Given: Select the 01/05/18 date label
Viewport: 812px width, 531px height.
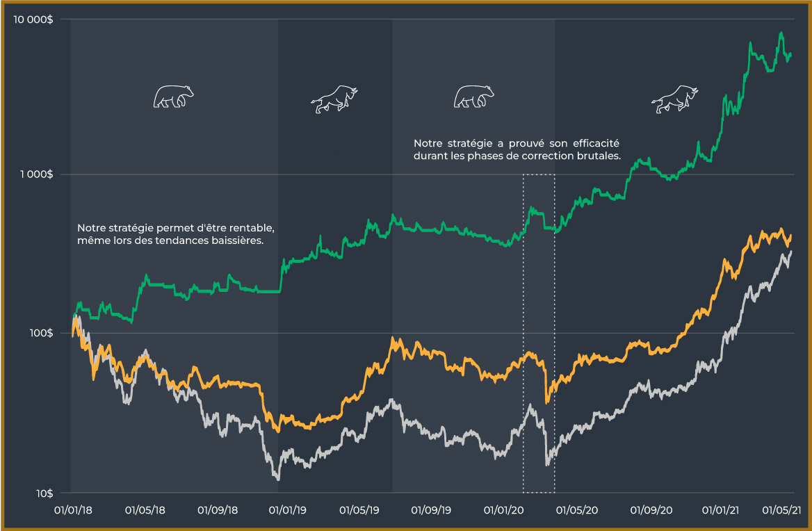Looking at the screenshot, I should (145, 509).
